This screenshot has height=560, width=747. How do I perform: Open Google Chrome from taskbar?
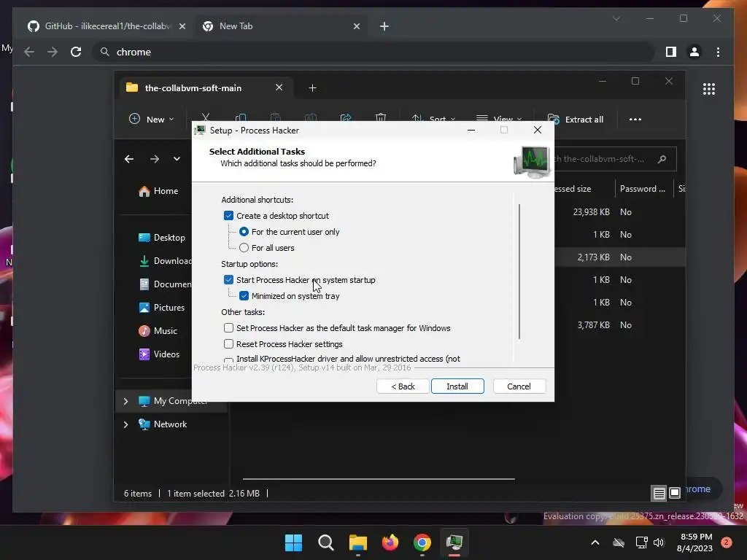coord(422,542)
